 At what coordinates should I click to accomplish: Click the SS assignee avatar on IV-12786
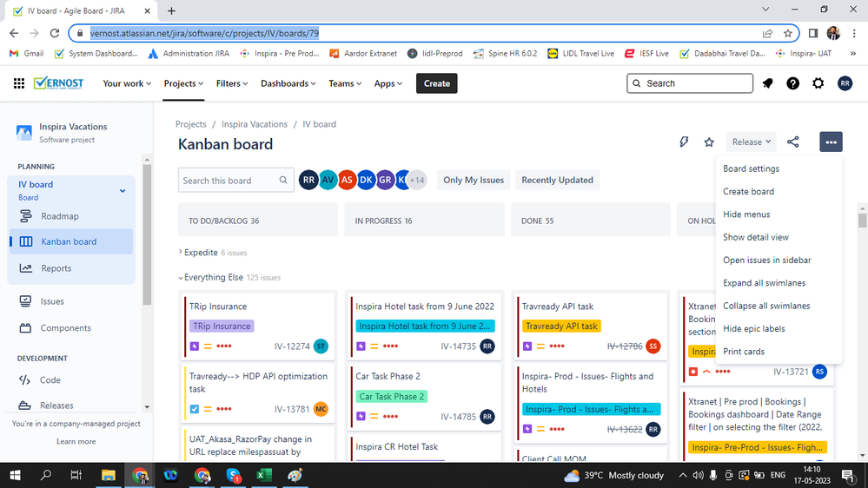pyautogui.click(x=653, y=346)
